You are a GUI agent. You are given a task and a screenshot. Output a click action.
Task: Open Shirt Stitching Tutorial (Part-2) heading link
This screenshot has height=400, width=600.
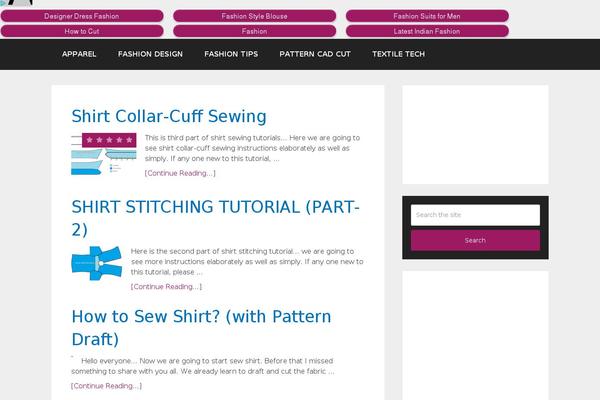[x=215, y=218]
